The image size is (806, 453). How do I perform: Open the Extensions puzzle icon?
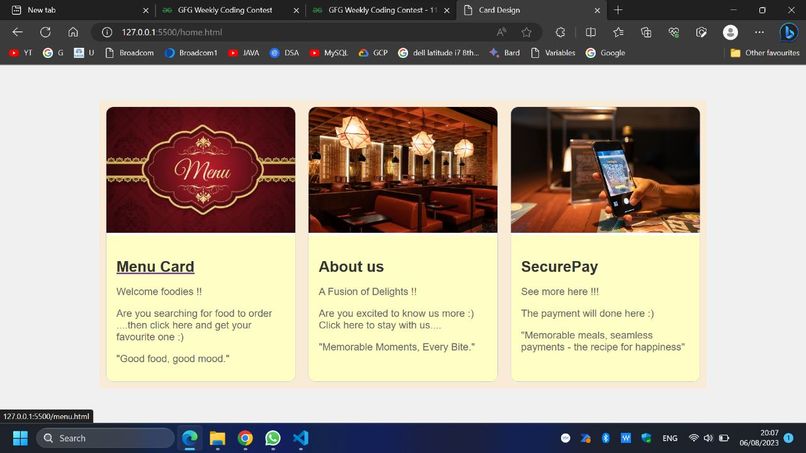[560, 32]
